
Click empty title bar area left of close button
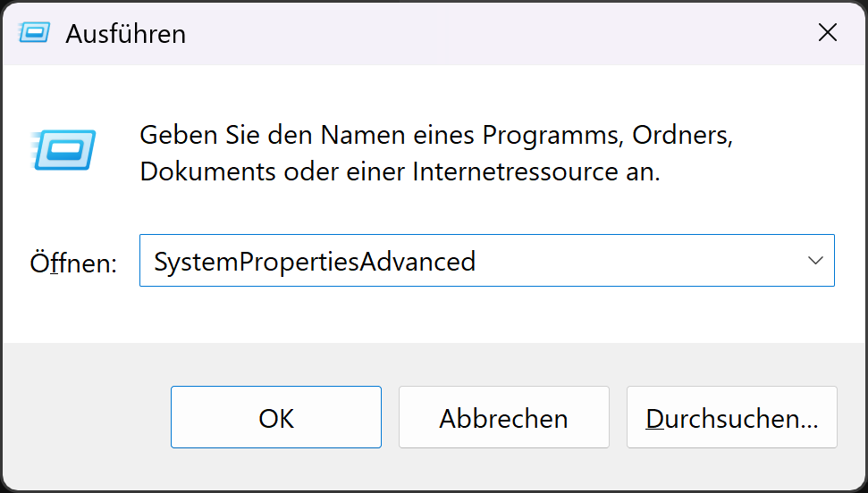click(536, 34)
